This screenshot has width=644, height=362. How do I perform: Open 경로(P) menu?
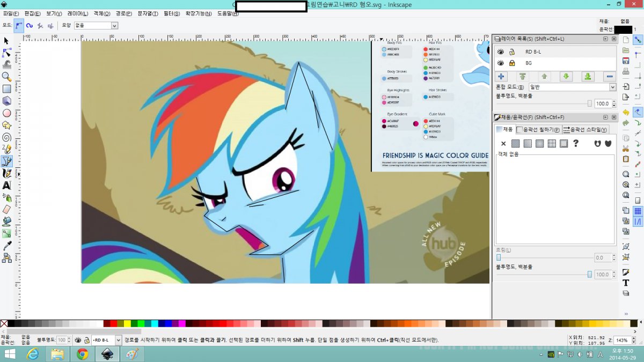click(x=124, y=13)
